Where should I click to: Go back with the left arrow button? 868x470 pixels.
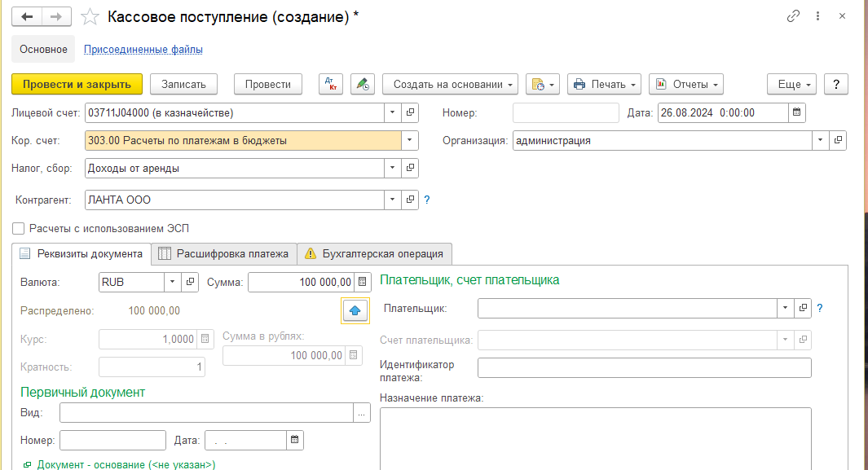pos(27,16)
